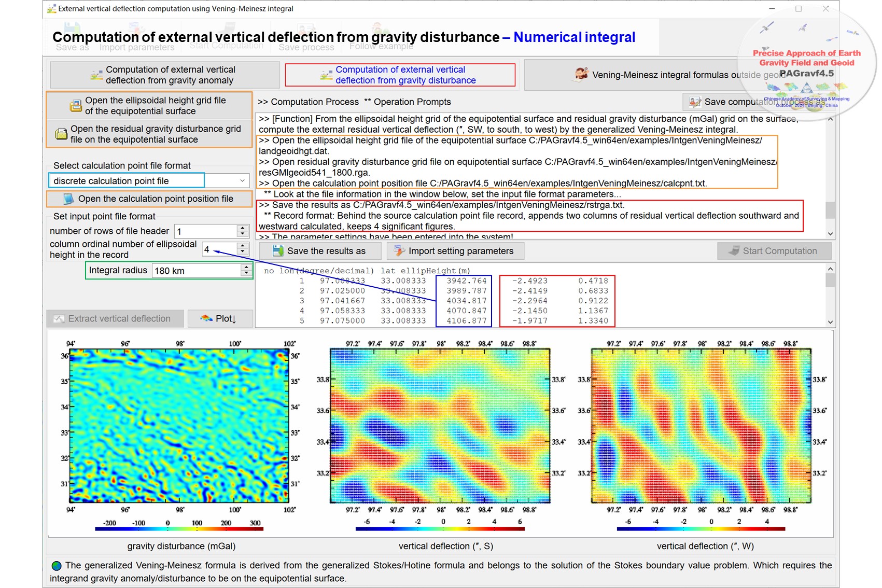The height and width of the screenshot is (588, 882).
Task: Click the Integral radius input field
Action: tap(196, 271)
